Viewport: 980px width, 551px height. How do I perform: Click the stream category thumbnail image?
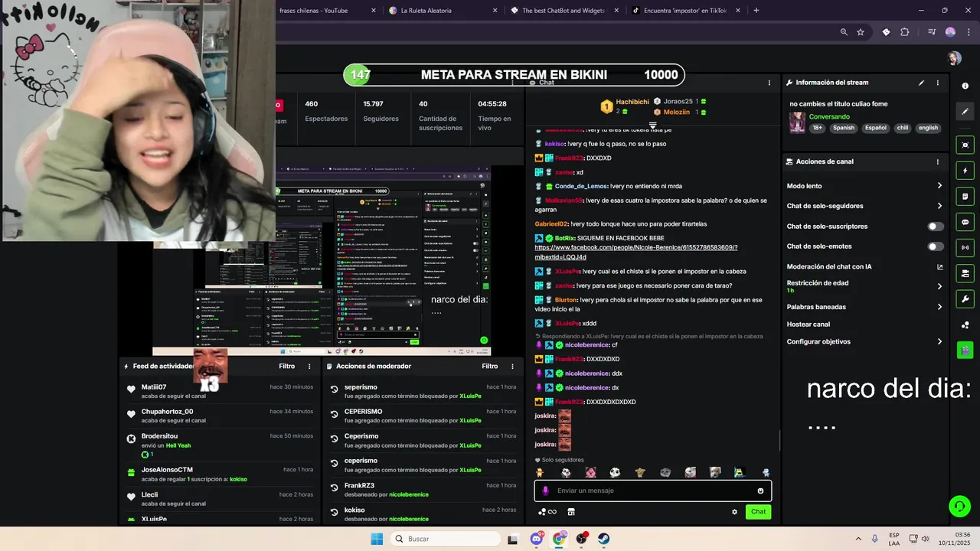(x=797, y=122)
